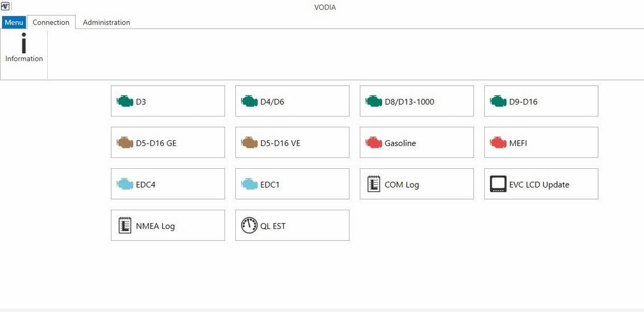Open the COM Log notepad icon
Screen dimensions: 644x312
coord(374,184)
